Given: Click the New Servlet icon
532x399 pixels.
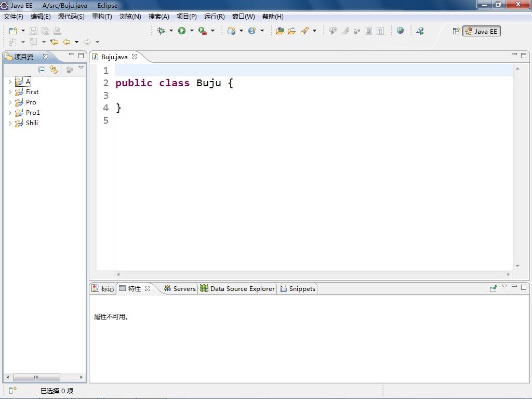Looking at the screenshot, I should click(x=252, y=31).
